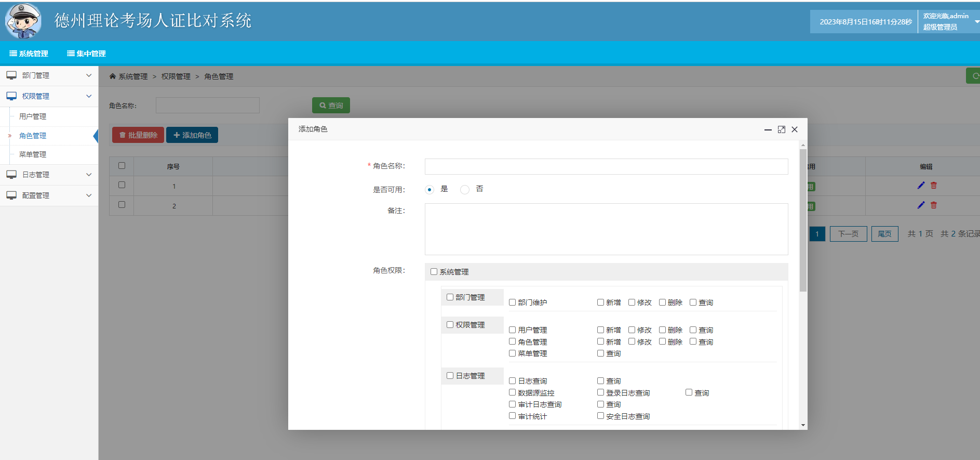980x460 pixels.
Task: Click the 批量删除 button
Action: click(x=138, y=135)
